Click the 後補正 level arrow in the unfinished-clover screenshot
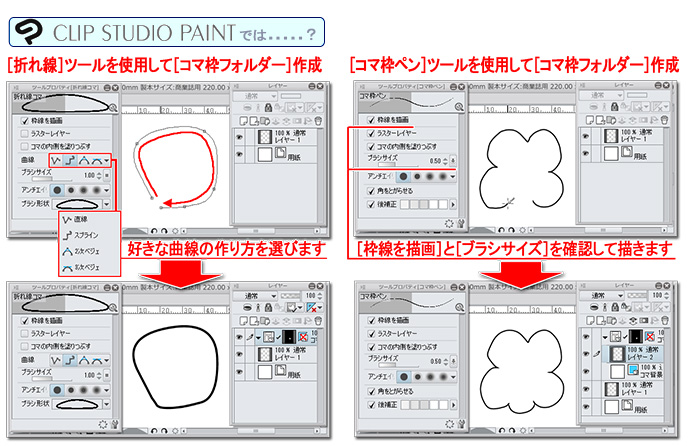The image size is (700, 446). click(453, 204)
